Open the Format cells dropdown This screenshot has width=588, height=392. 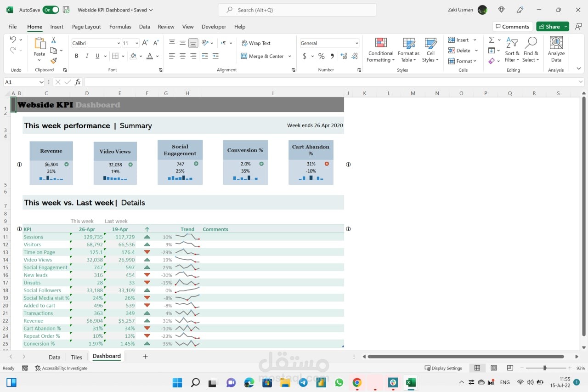(x=463, y=61)
